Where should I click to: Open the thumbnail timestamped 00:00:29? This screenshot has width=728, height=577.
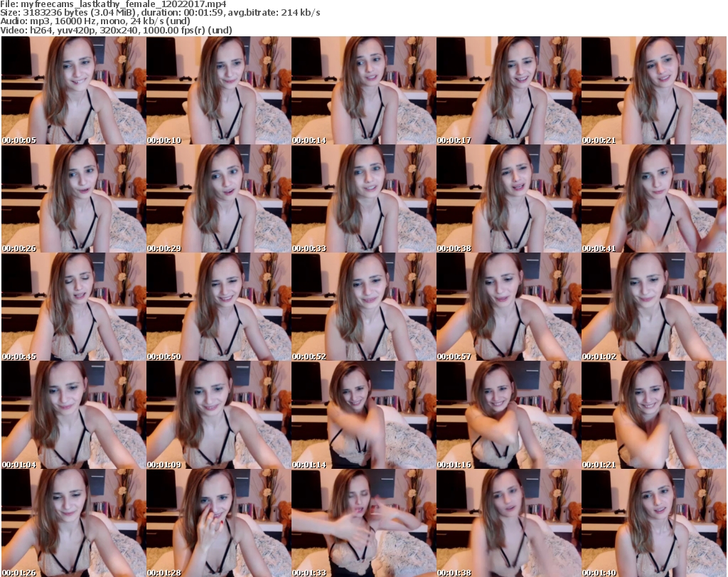tap(219, 198)
